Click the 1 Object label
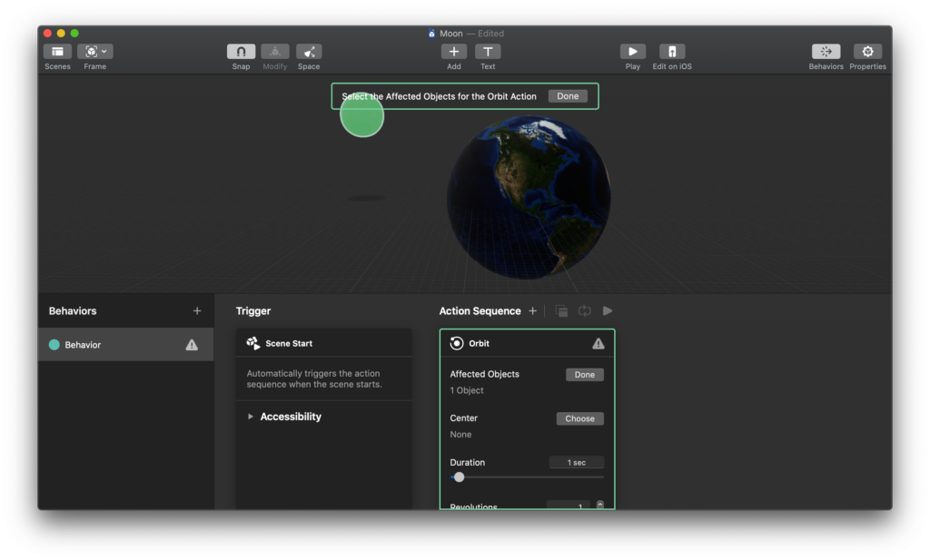 click(x=467, y=390)
